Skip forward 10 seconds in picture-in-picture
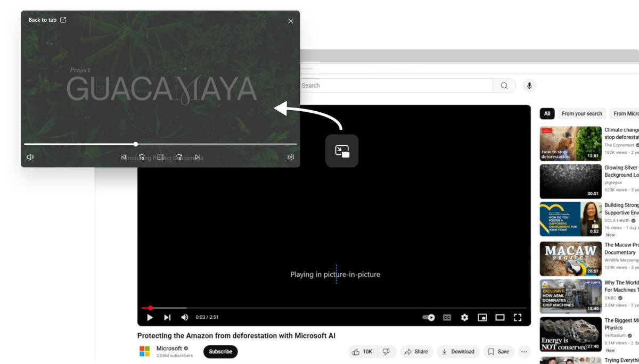Screen dimensions: 639x364 (179, 157)
